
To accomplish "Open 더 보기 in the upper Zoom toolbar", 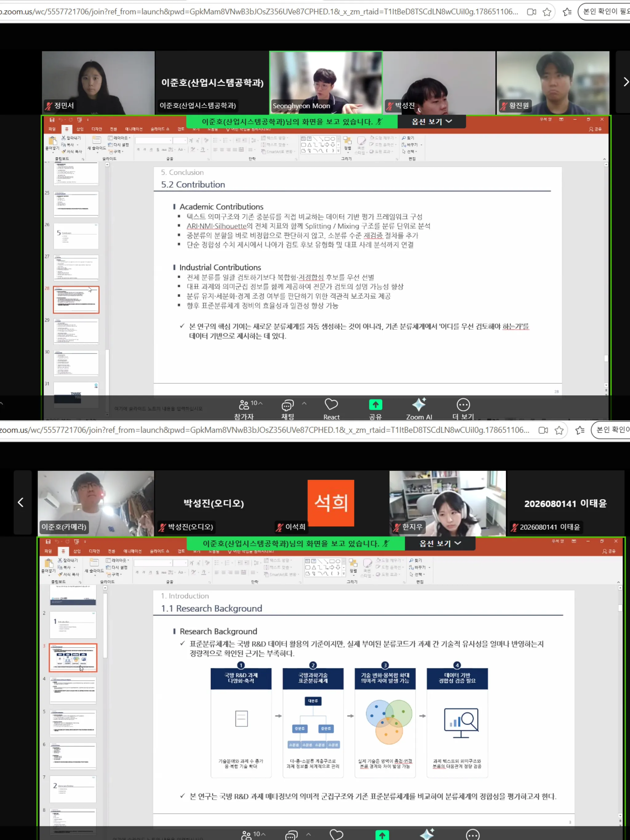I will click(463, 409).
